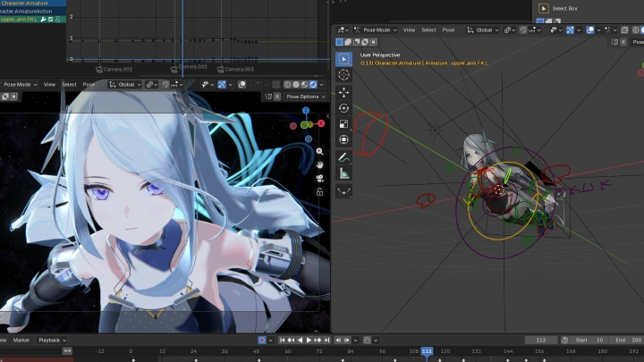
Task: Set selection mode to extend in right viewport
Action: (348, 42)
